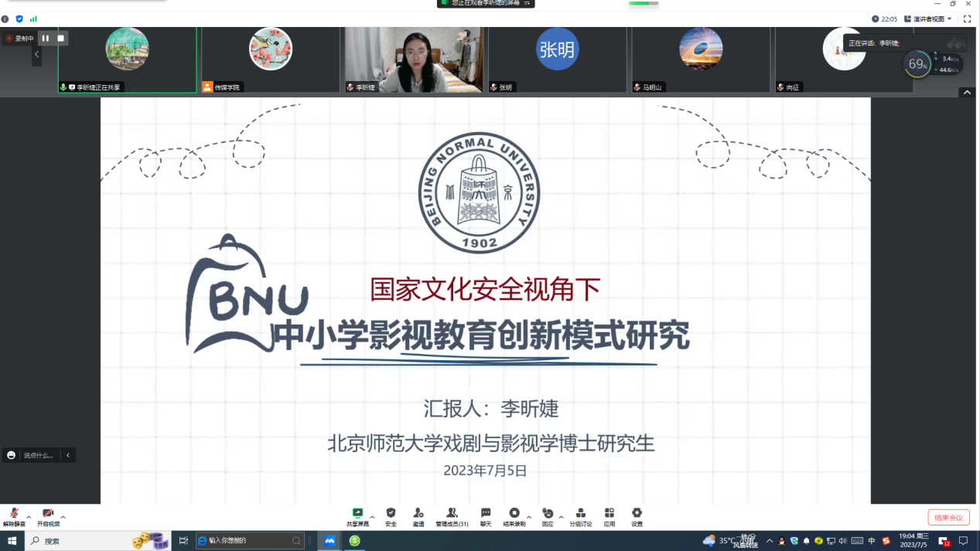Enter full screen with corner brackets icon
The height and width of the screenshot is (551, 980).
tap(967, 19)
